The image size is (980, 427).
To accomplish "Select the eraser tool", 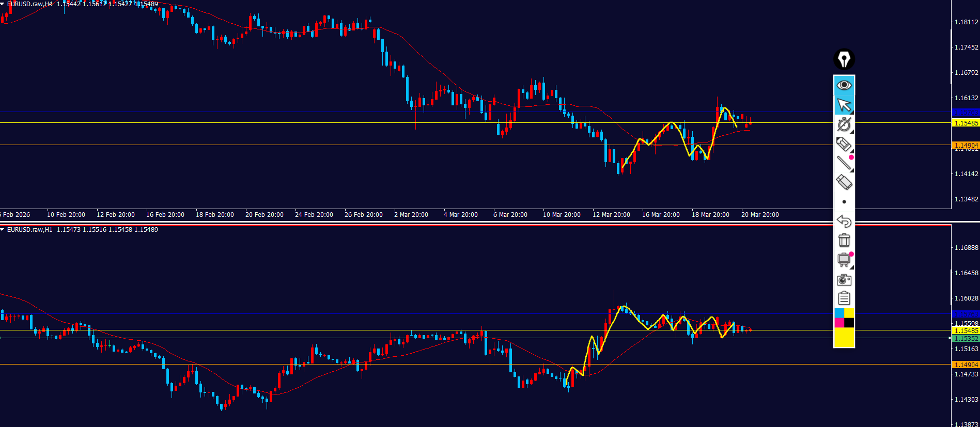I will click(x=844, y=182).
